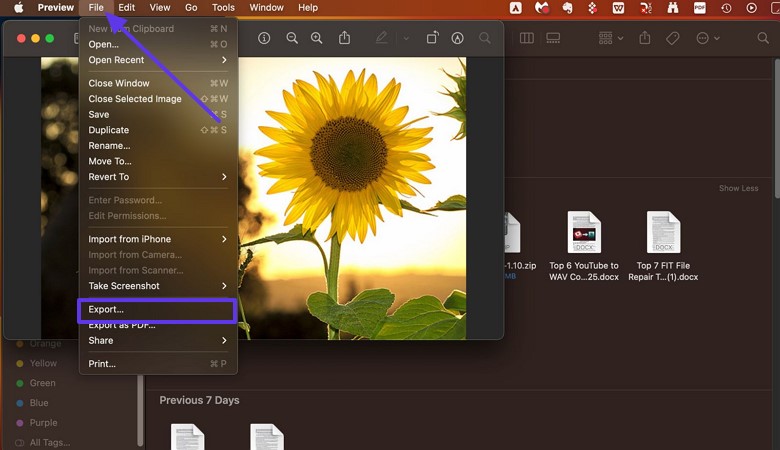Image resolution: width=780 pixels, height=450 pixels.
Task: Open the Tools menu
Action: pyautogui.click(x=223, y=7)
